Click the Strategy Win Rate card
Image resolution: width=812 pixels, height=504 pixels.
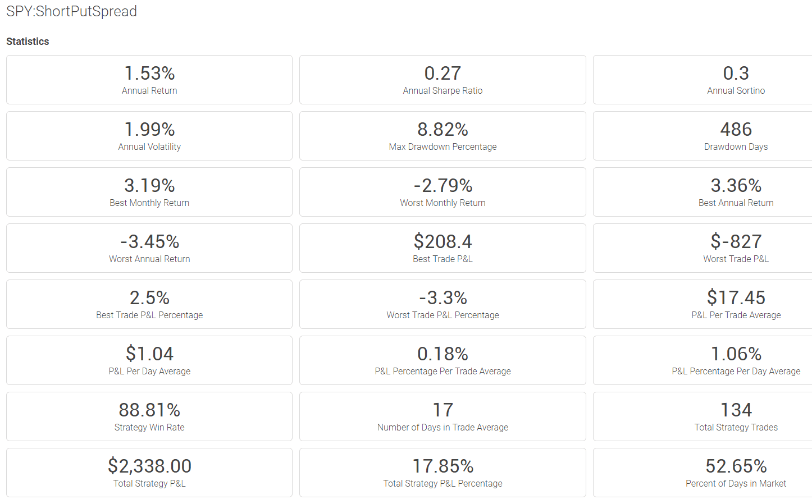(x=149, y=416)
